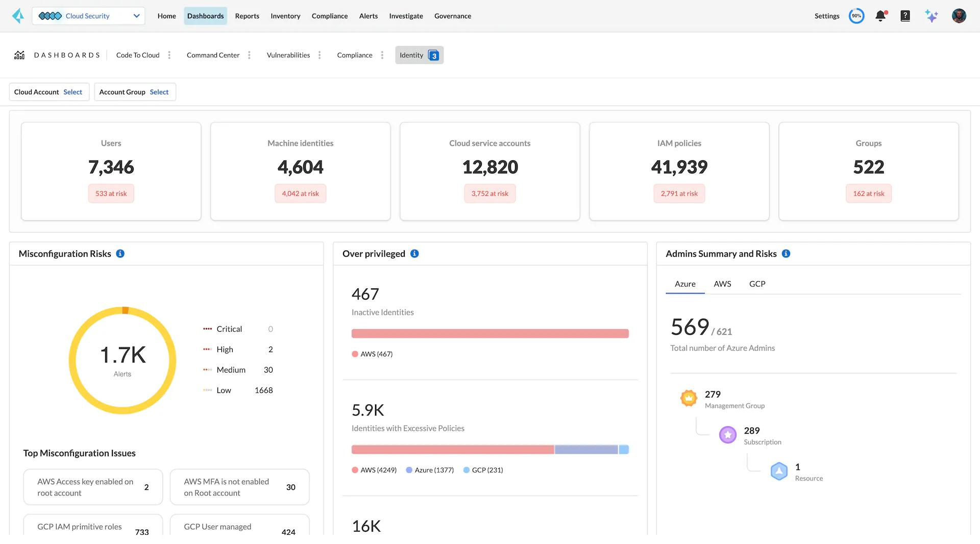Open the Investigate menu item
The image size is (980, 544).
pyautogui.click(x=406, y=16)
